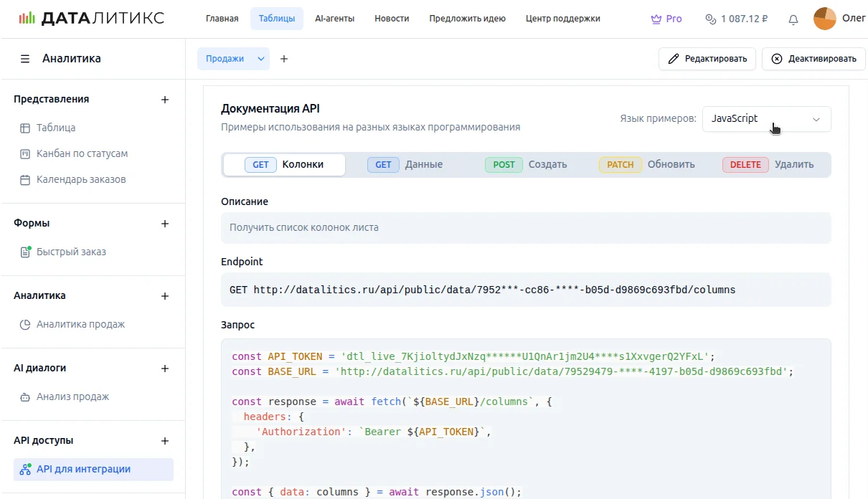This screenshot has height=499, width=868.
Task: Add a new view with Представления plus
Action: pyautogui.click(x=165, y=100)
